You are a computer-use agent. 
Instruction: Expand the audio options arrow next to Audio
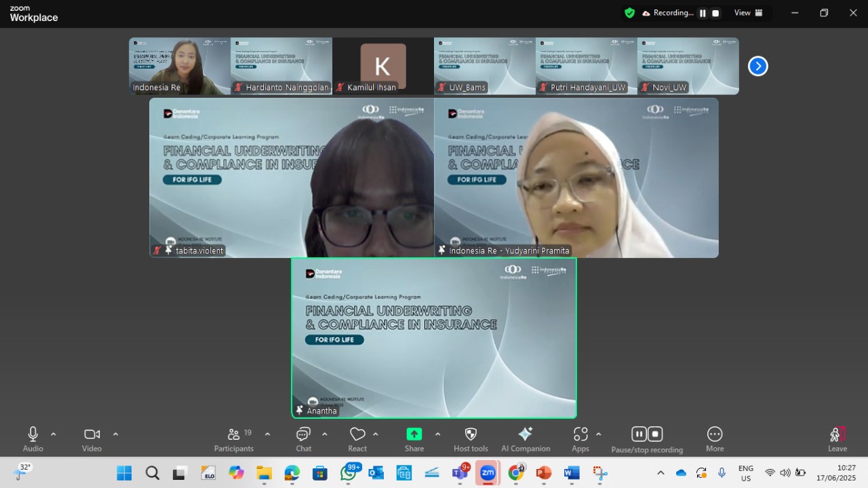point(54,434)
